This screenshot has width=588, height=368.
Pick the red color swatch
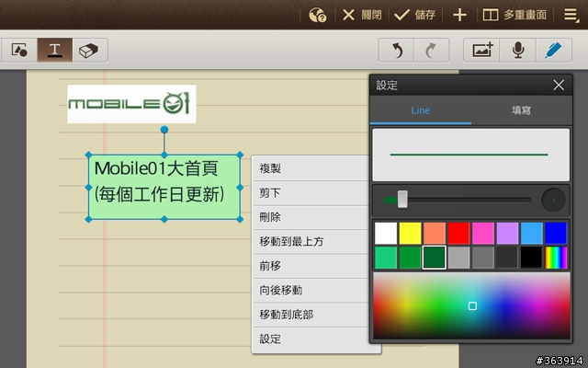pyautogui.click(x=458, y=233)
